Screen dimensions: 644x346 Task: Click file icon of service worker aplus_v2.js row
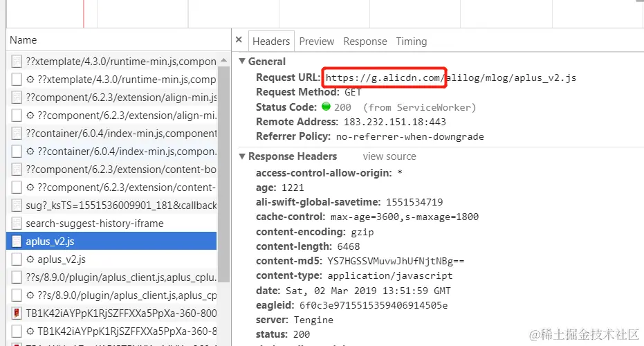click(x=17, y=259)
